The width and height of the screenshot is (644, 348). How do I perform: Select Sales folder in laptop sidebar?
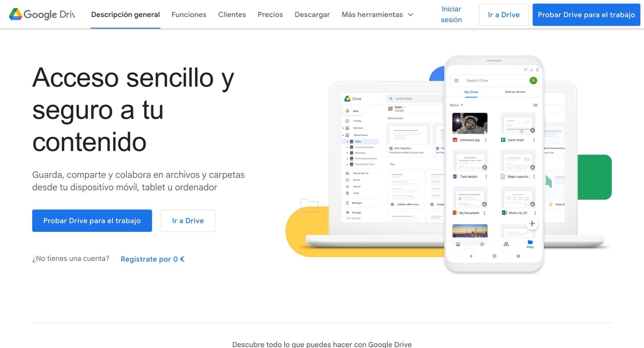click(360, 142)
